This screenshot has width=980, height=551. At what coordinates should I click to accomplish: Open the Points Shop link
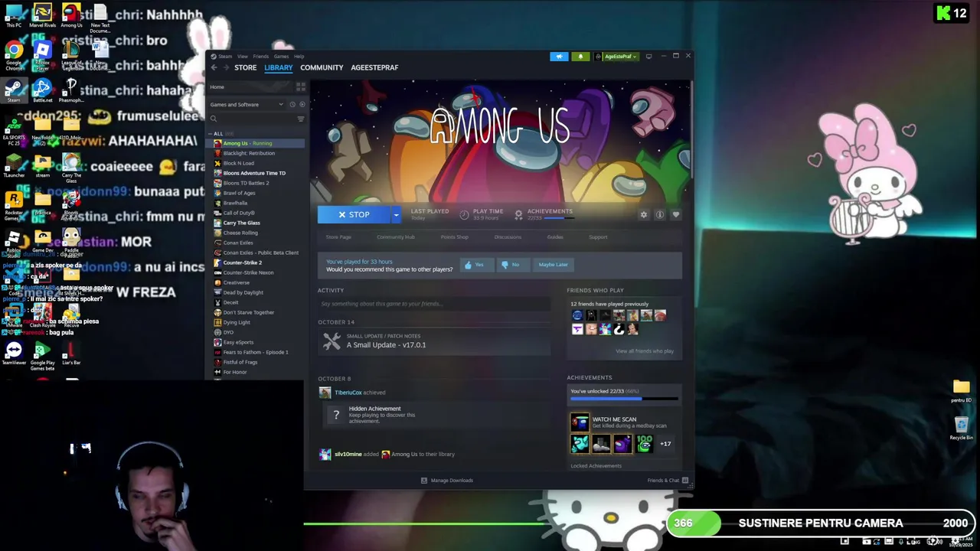click(454, 237)
